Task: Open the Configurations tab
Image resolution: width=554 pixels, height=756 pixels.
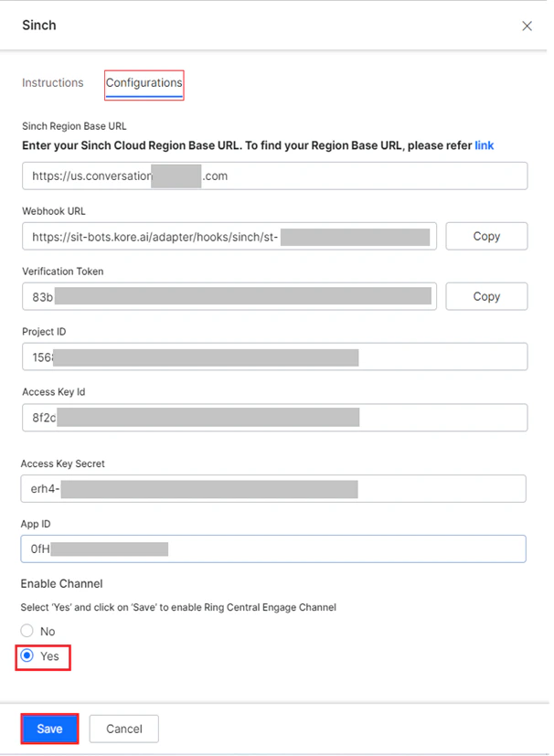Action: (144, 83)
